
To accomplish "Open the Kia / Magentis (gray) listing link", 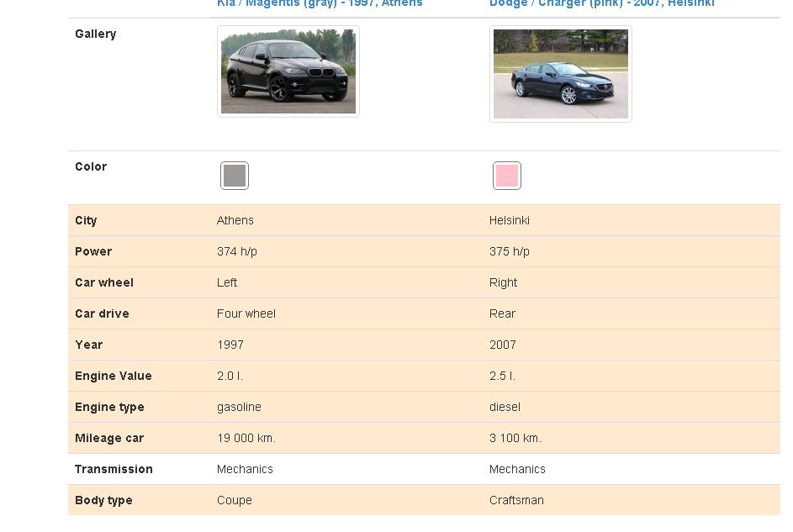I will (x=320, y=3).
